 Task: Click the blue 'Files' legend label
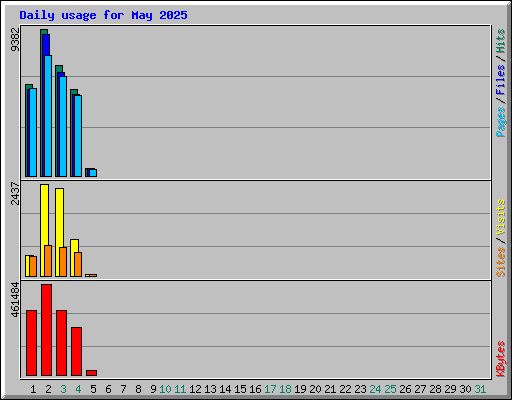[x=500, y=79]
